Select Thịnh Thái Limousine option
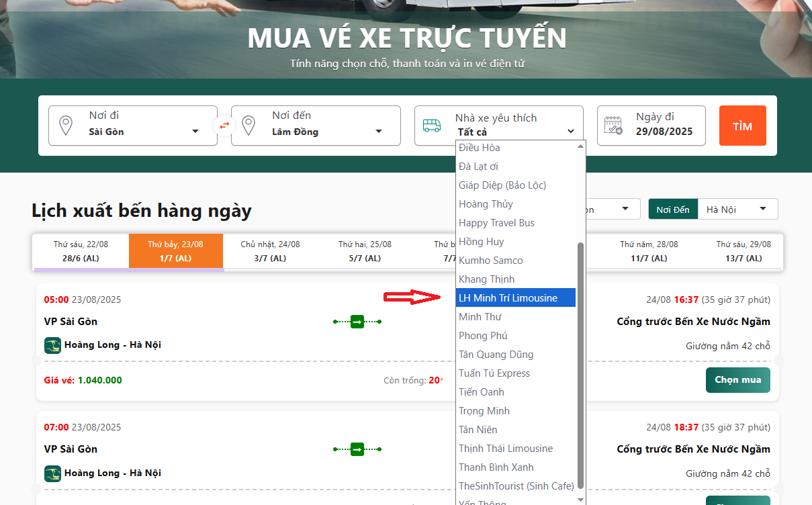Viewport: 812px width, 505px height. click(516, 449)
